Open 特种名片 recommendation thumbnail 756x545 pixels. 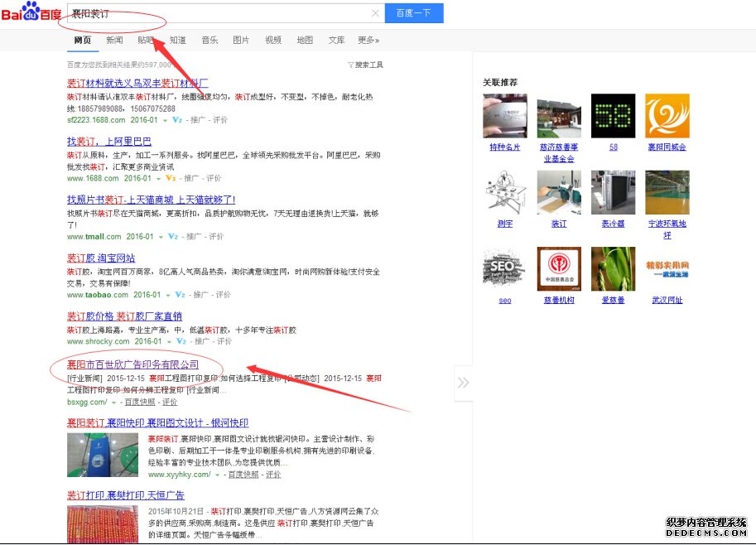click(x=505, y=116)
